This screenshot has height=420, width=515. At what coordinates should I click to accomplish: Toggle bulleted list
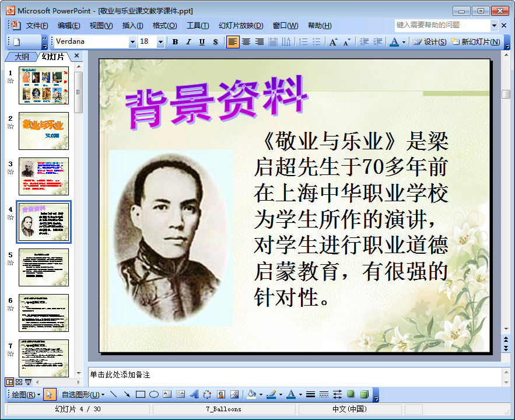point(317,41)
